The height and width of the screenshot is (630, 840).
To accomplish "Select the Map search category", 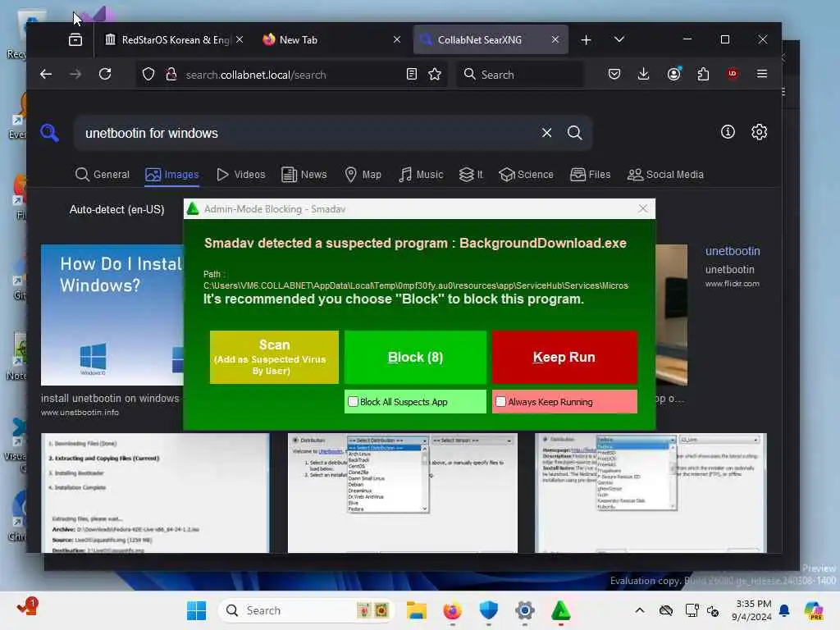I will pyautogui.click(x=363, y=175).
